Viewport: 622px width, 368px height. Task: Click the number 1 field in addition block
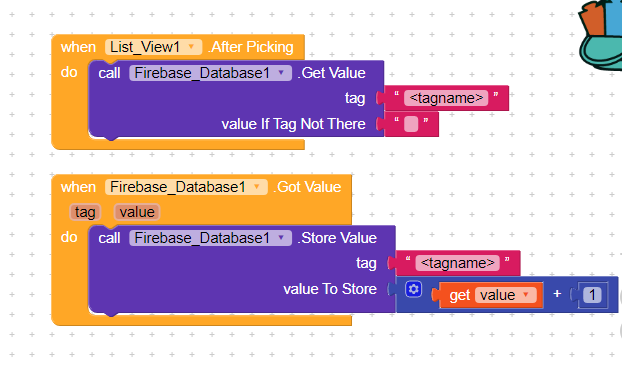point(592,295)
